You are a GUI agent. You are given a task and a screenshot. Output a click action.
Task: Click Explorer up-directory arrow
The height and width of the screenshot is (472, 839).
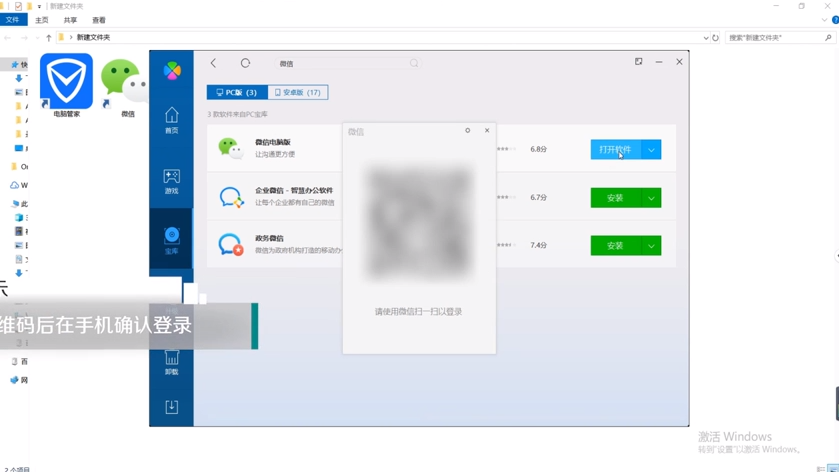click(x=49, y=37)
